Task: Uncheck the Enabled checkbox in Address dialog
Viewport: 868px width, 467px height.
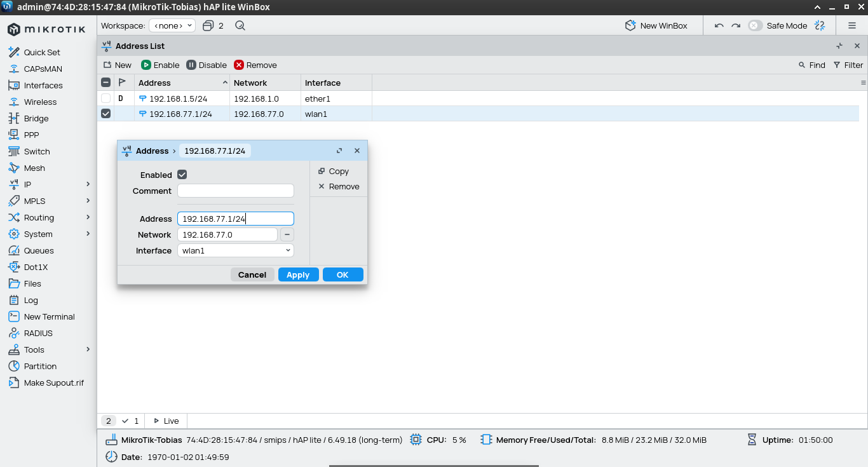Action: pyautogui.click(x=182, y=175)
